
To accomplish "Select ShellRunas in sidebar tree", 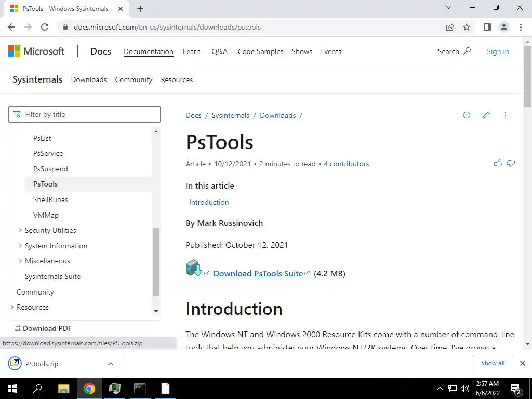I will [50, 199].
